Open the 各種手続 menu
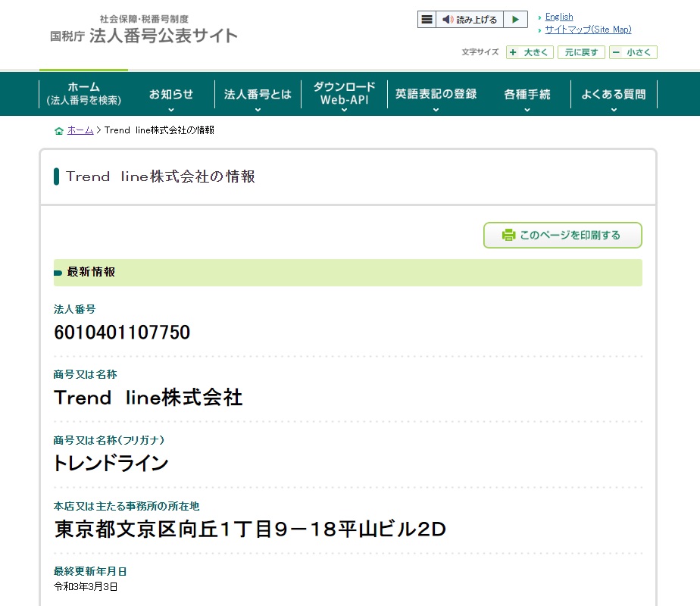Screen dimensions: 700x606 527,94
